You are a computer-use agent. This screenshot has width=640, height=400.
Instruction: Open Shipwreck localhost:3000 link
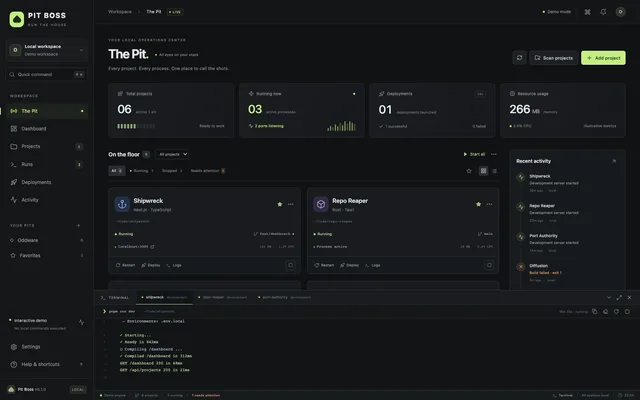(x=135, y=247)
